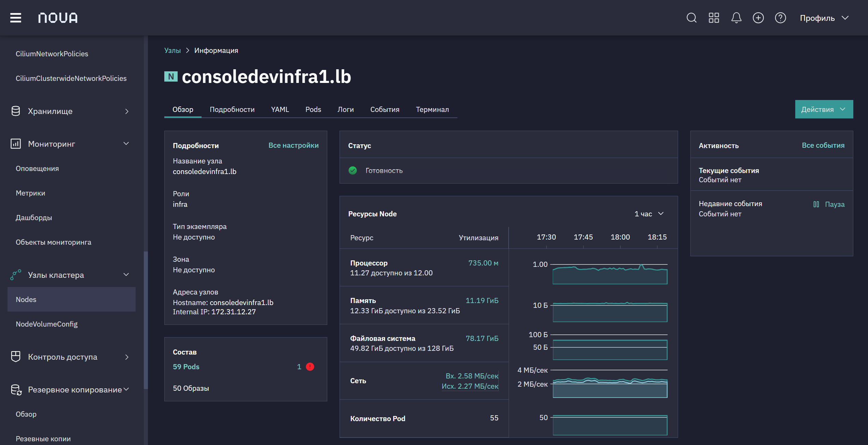Click the pod count chart

pyautogui.click(x=610, y=425)
